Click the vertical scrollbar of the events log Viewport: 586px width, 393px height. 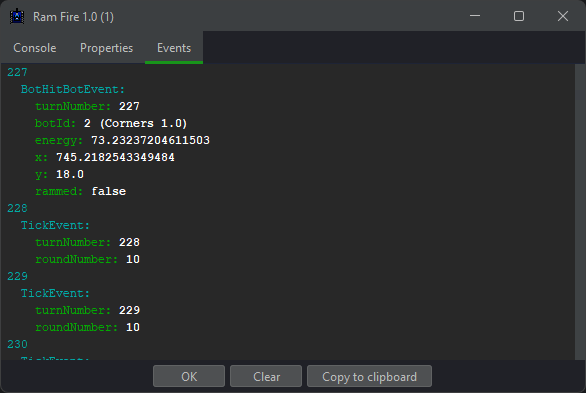coord(580,212)
